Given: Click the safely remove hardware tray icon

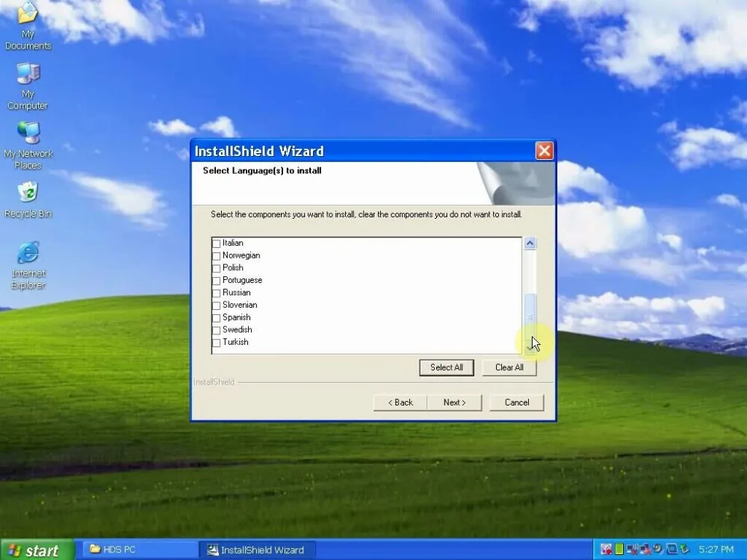Looking at the screenshot, I should 684,549.
